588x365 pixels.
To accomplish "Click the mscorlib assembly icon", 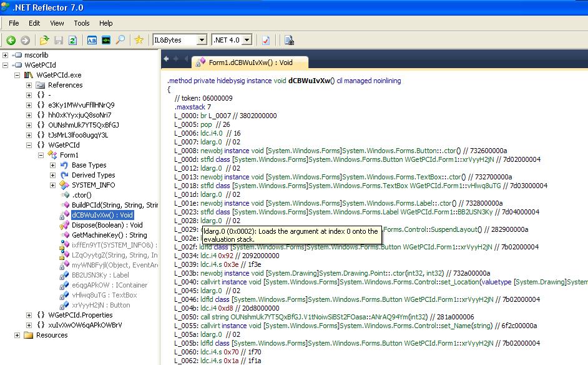I will tap(17, 55).
